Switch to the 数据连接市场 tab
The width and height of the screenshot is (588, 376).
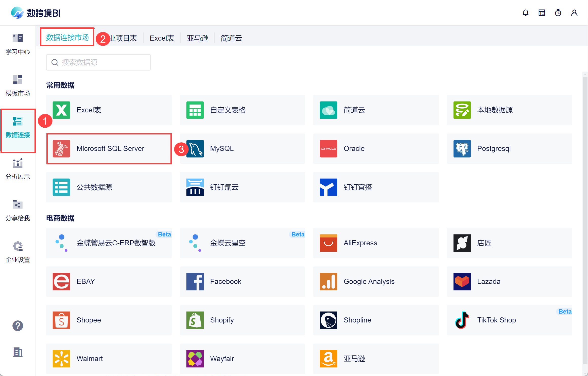[67, 38]
